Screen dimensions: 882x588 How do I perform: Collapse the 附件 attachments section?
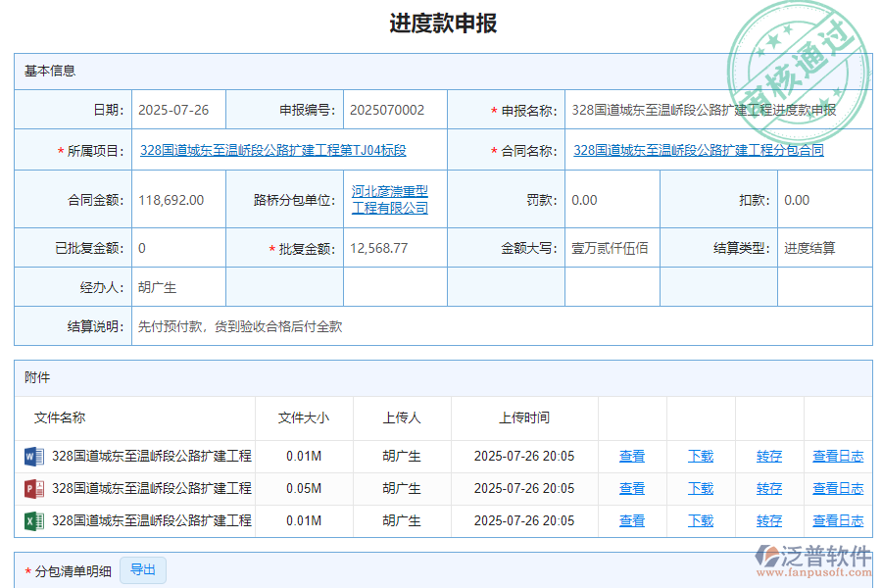pos(35,378)
